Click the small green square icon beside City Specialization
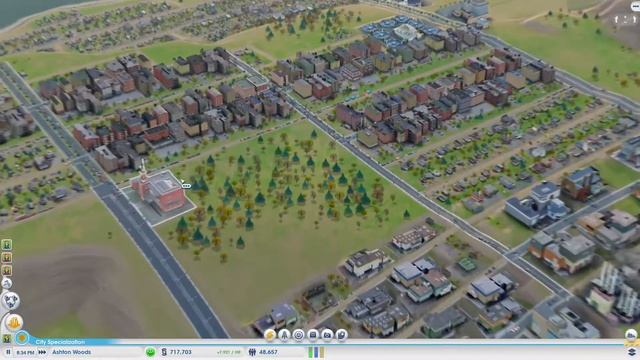The image size is (640, 360). [x=7, y=338]
